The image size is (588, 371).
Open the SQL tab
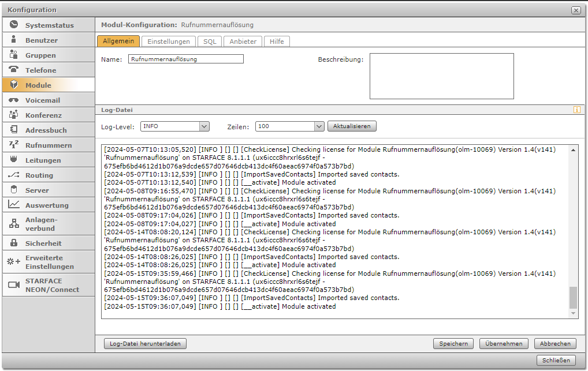210,42
